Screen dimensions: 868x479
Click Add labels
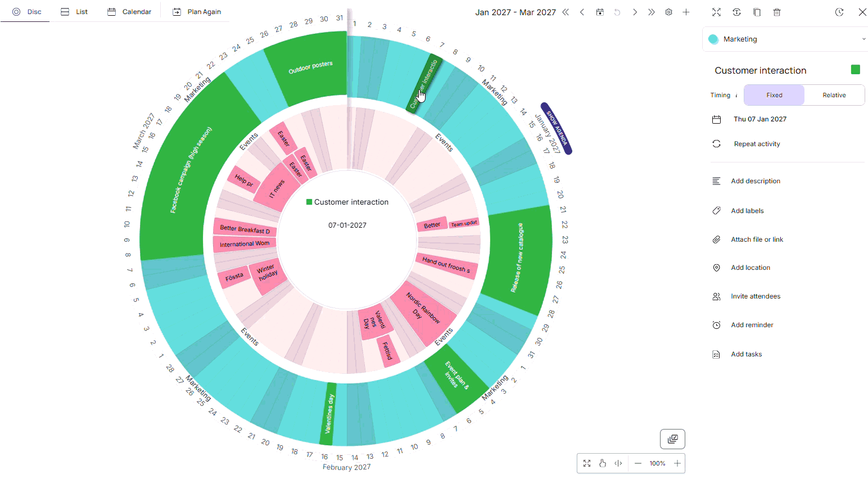coord(747,211)
